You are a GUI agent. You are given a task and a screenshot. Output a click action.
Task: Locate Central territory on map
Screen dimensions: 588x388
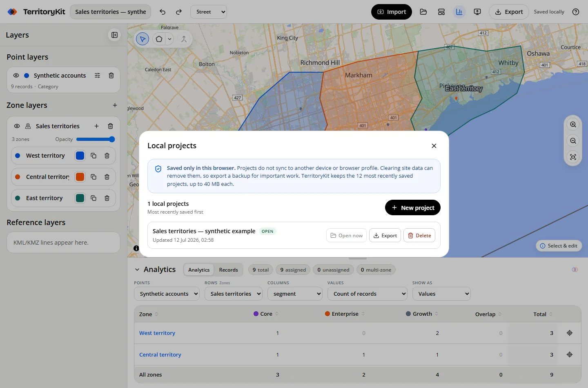pos(570,355)
